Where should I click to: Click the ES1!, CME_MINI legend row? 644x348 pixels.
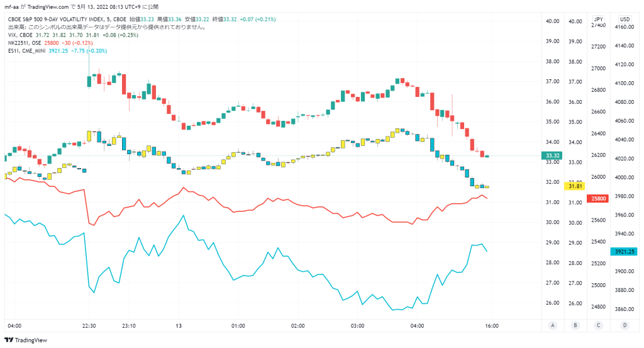(57, 51)
